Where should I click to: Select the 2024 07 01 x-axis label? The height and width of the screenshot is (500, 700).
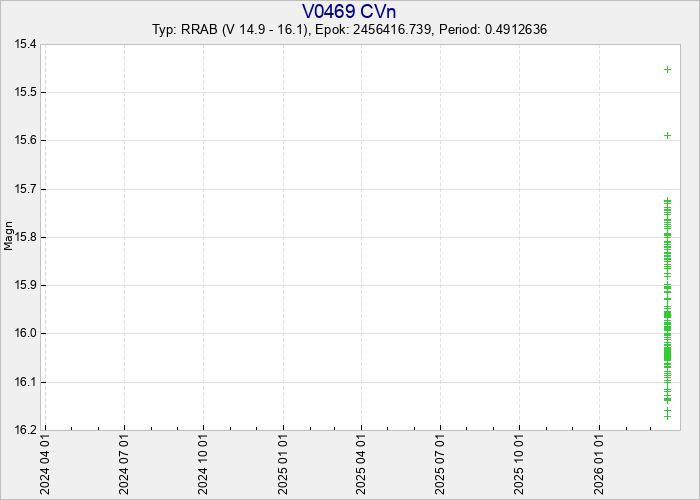click(125, 464)
